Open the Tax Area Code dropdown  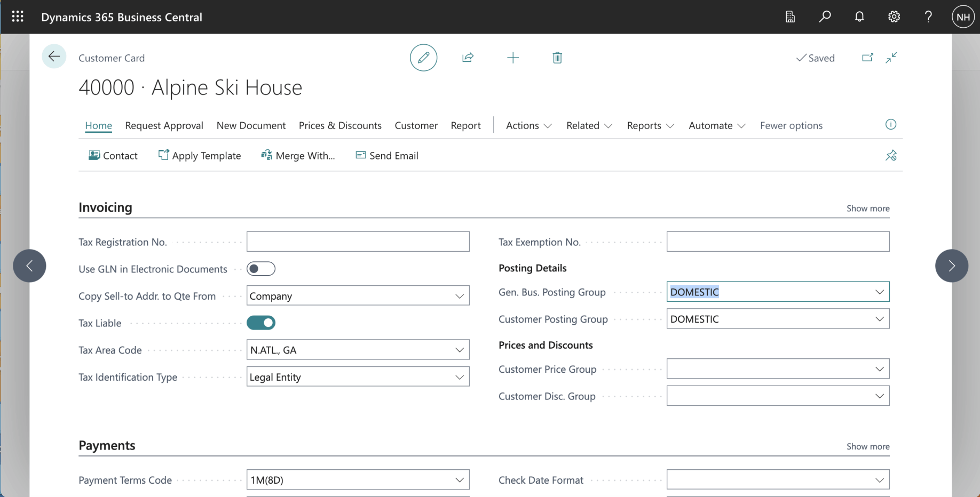(459, 350)
